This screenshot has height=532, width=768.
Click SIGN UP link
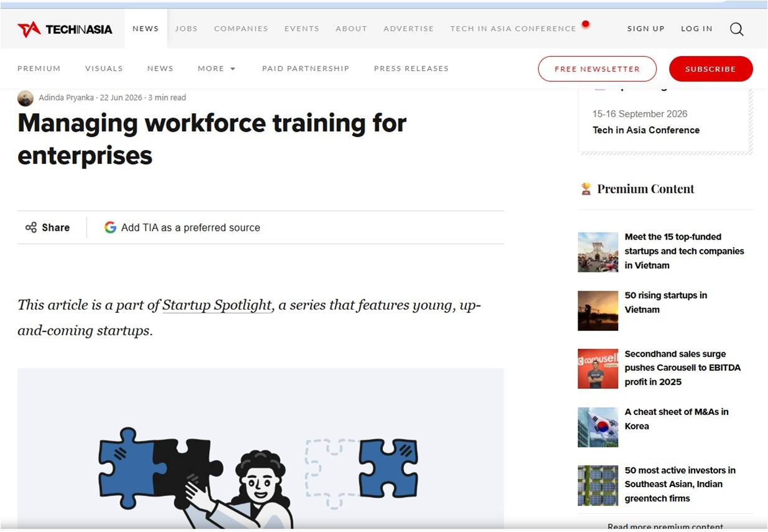point(646,29)
